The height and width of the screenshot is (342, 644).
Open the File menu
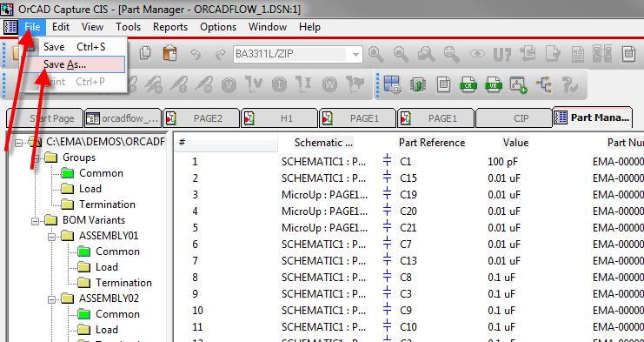click(32, 27)
